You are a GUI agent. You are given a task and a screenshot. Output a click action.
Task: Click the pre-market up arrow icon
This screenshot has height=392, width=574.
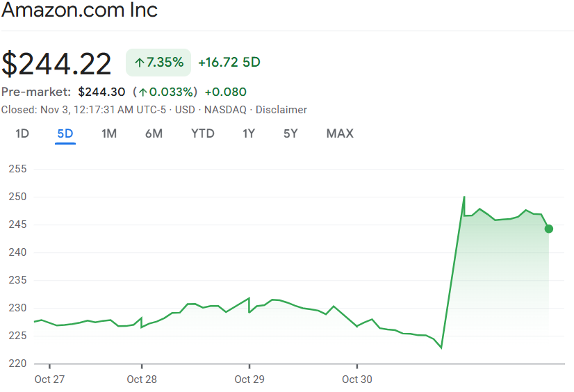[142, 92]
